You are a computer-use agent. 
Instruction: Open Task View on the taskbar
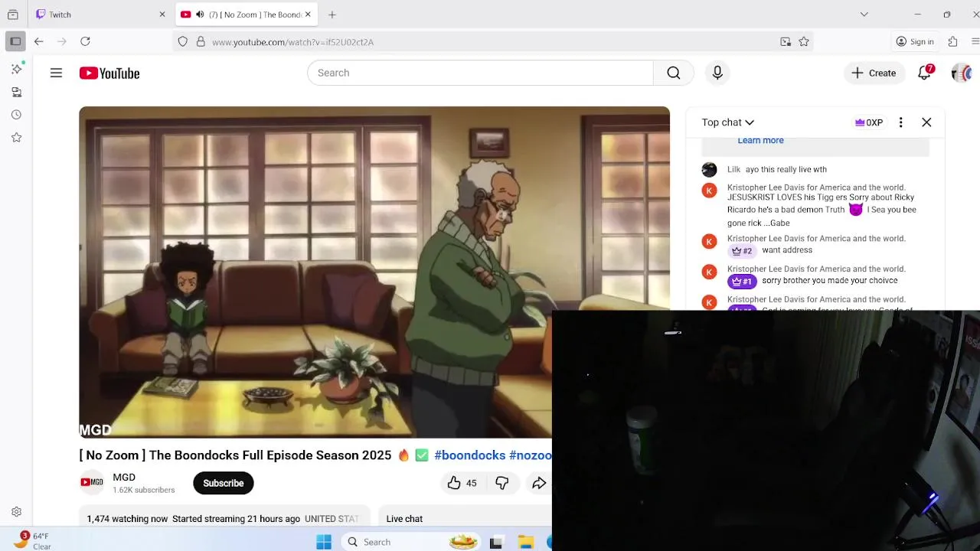coord(496,543)
